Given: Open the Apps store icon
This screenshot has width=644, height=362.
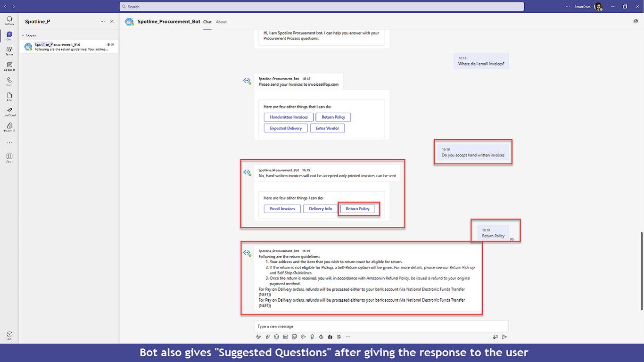Looking at the screenshot, I should pos(9,157).
